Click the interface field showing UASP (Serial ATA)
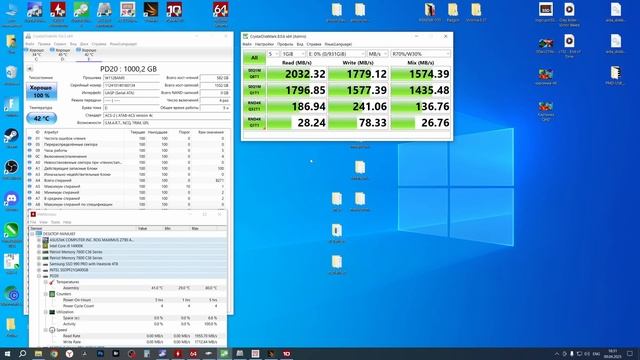The image size is (640, 360). tap(131, 93)
